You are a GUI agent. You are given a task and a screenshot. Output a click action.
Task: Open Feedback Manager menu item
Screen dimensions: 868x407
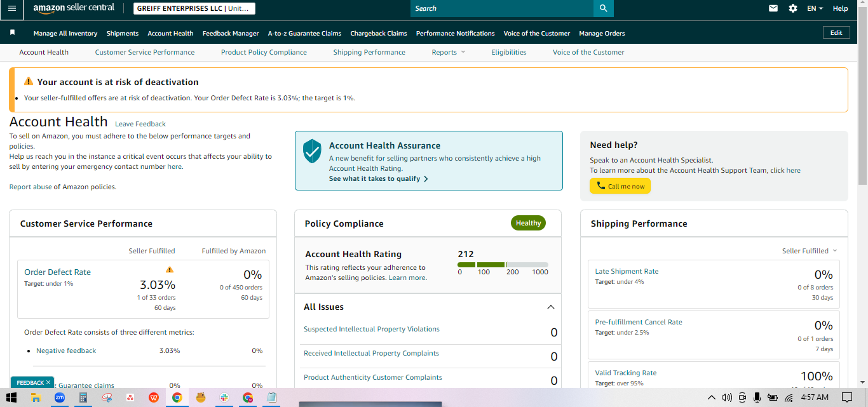[x=231, y=33]
